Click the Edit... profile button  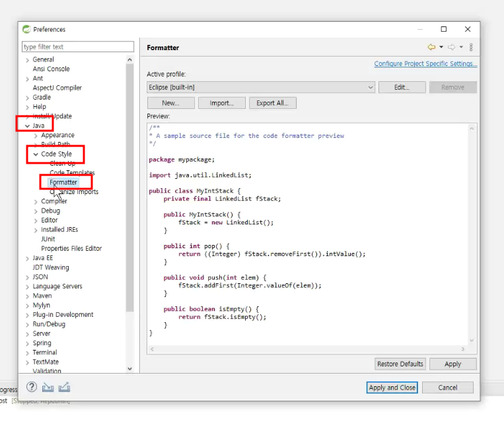tap(402, 87)
